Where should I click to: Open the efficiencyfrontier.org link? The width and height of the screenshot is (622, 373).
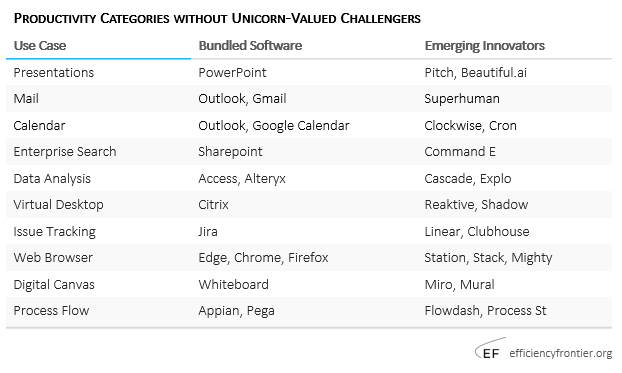[561, 353]
